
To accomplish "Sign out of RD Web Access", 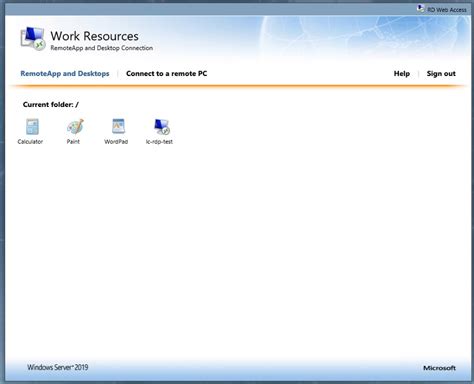I will tap(441, 74).
